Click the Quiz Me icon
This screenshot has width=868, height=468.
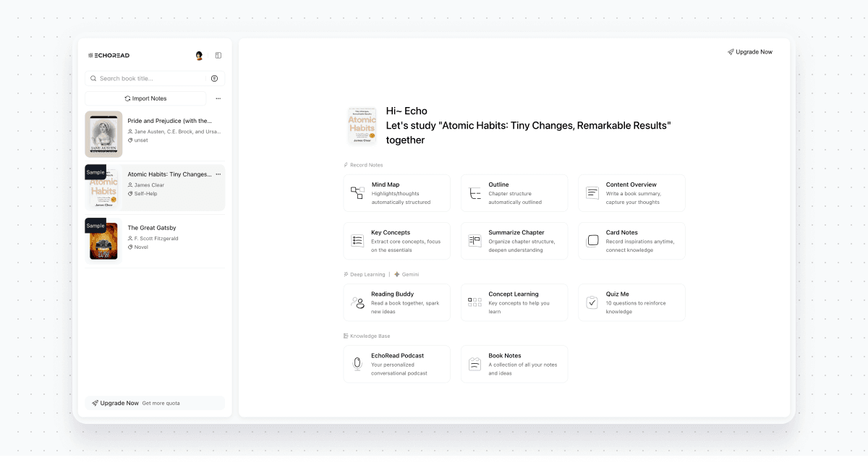coord(592,302)
